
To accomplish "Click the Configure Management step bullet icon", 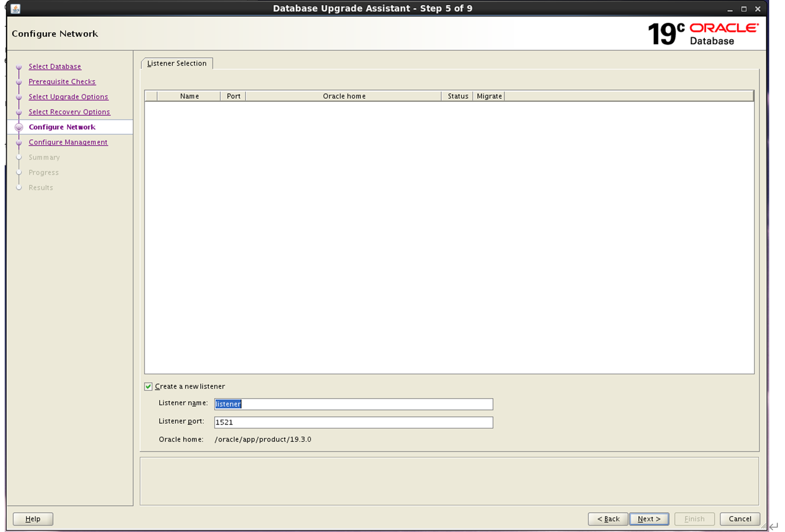I will 19,142.
